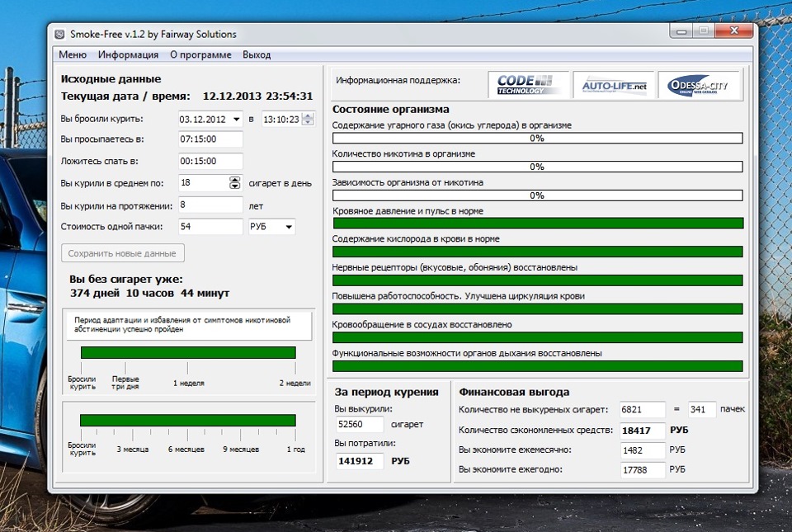Click the wake-up time field 07:15:00

[x=210, y=140]
